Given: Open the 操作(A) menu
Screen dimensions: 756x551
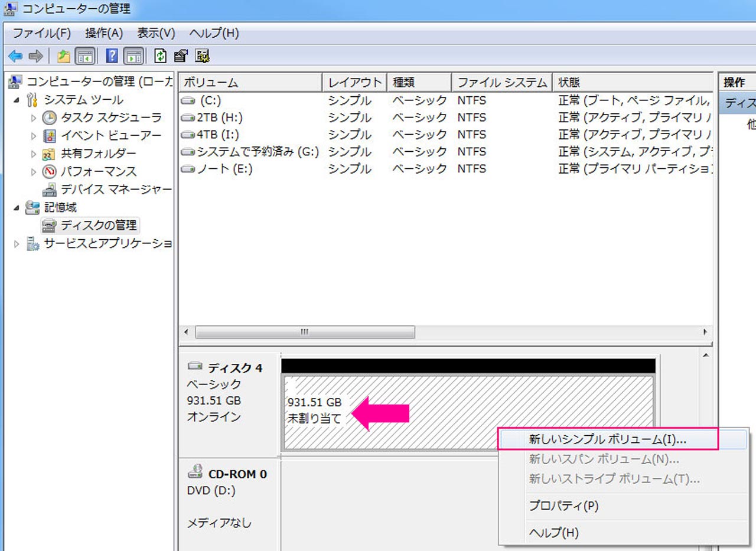Looking at the screenshot, I should point(104,33).
